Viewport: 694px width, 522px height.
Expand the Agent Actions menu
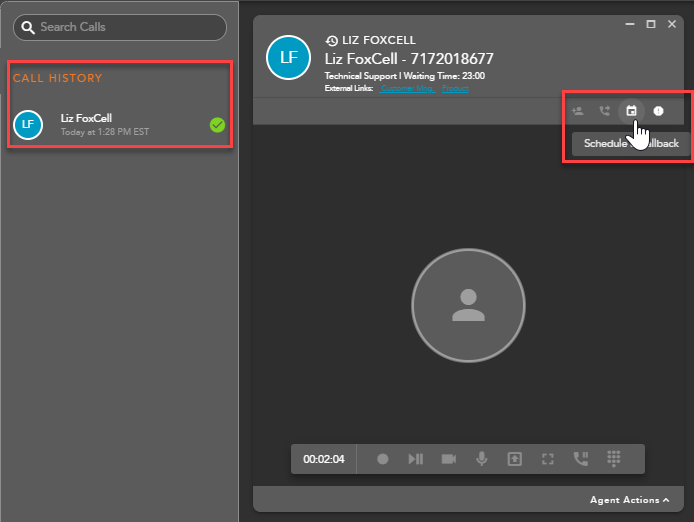pyautogui.click(x=630, y=499)
